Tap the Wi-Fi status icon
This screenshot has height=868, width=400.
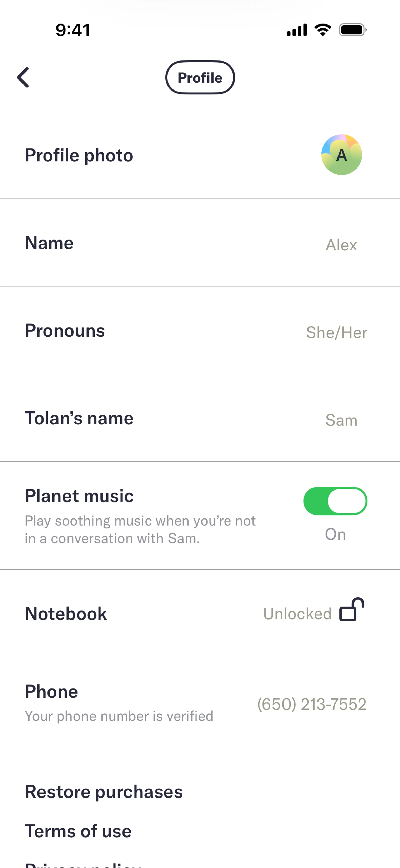coord(322,30)
